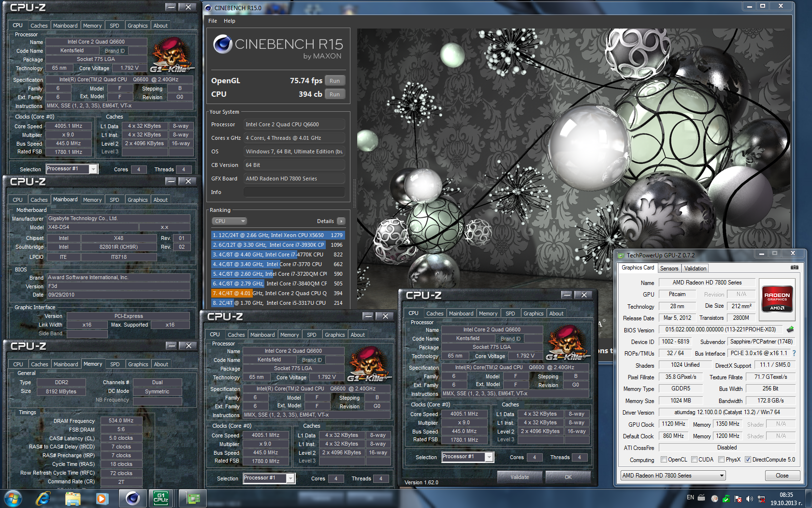Screen dimensions: 812x508
Task: Launch Internet Explorer from the taskbar
Action: (x=43, y=498)
